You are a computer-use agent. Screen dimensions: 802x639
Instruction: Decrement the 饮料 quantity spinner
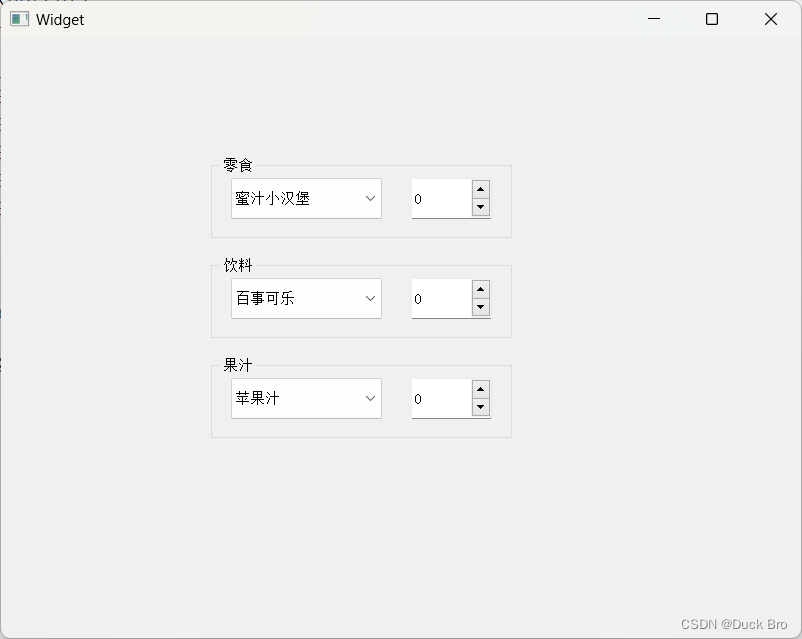point(480,308)
